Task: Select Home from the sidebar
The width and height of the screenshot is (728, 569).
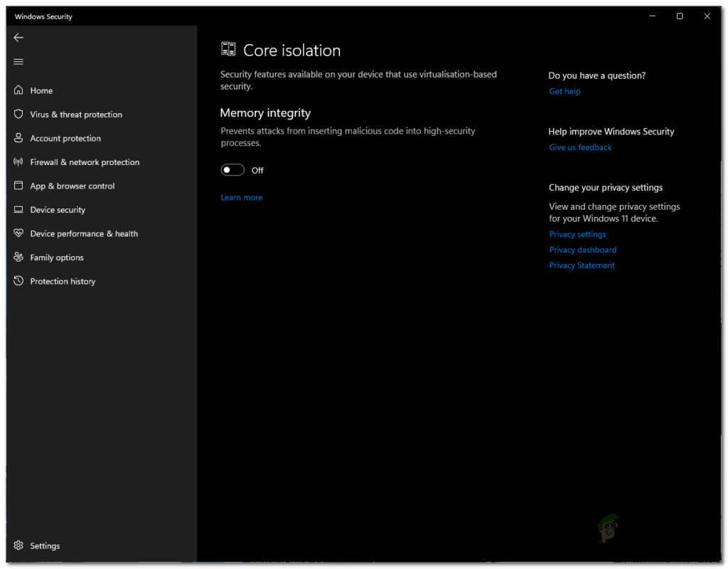Action: (41, 90)
